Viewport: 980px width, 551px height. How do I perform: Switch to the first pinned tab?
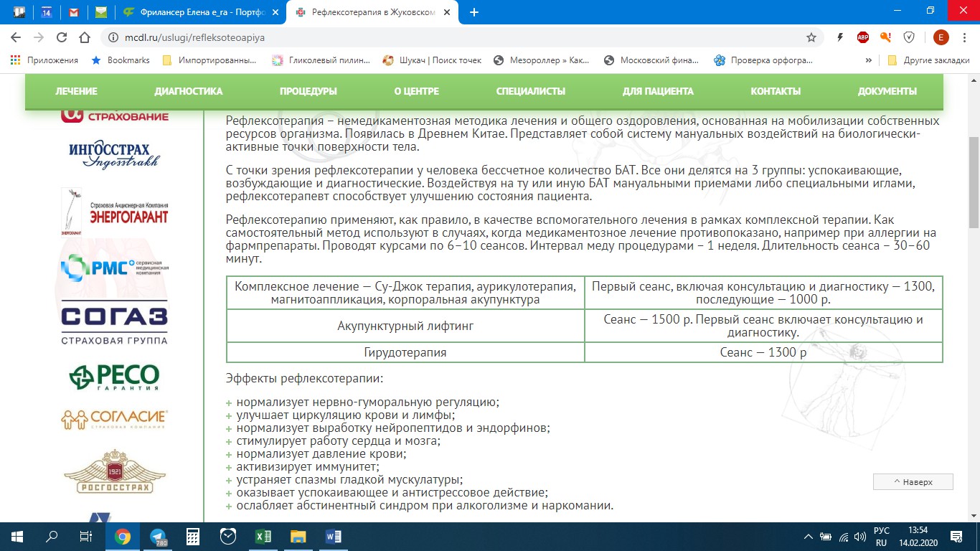tap(19, 12)
